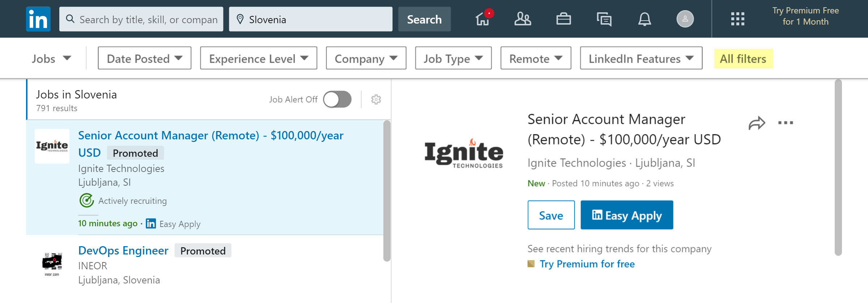This screenshot has width=868, height=303.
Task: Open the Messaging chat icon
Action: click(604, 19)
